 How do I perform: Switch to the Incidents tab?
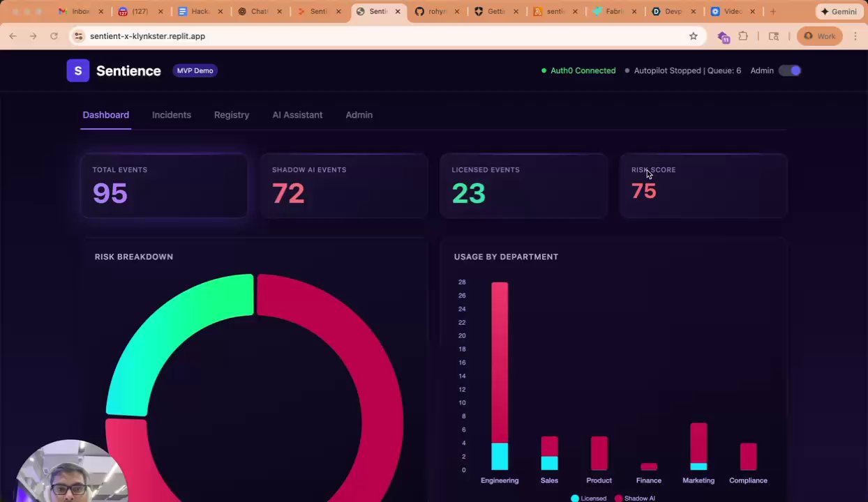[x=172, y=115]
